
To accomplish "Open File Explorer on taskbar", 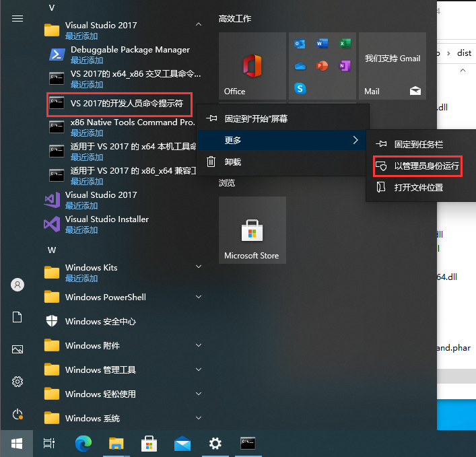I will (x=116, y=444).
